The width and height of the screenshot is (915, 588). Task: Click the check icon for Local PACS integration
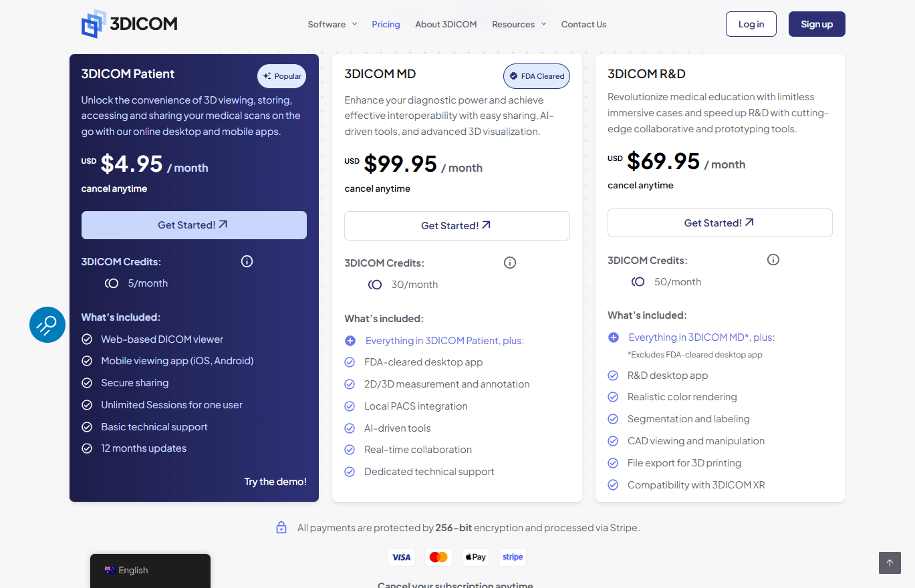(x=350, y=406)
